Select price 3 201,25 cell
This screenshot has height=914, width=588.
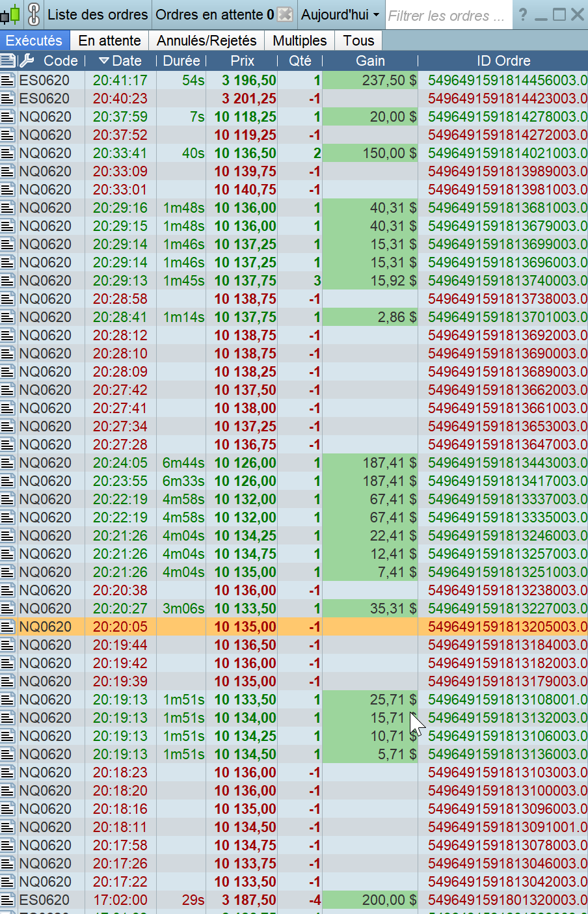242,99
